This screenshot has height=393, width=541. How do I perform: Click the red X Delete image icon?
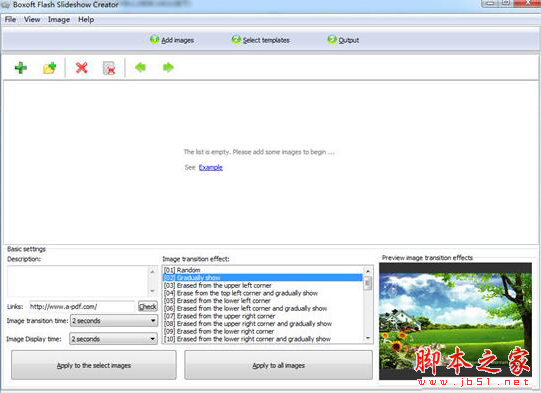(x=81, y=68)
